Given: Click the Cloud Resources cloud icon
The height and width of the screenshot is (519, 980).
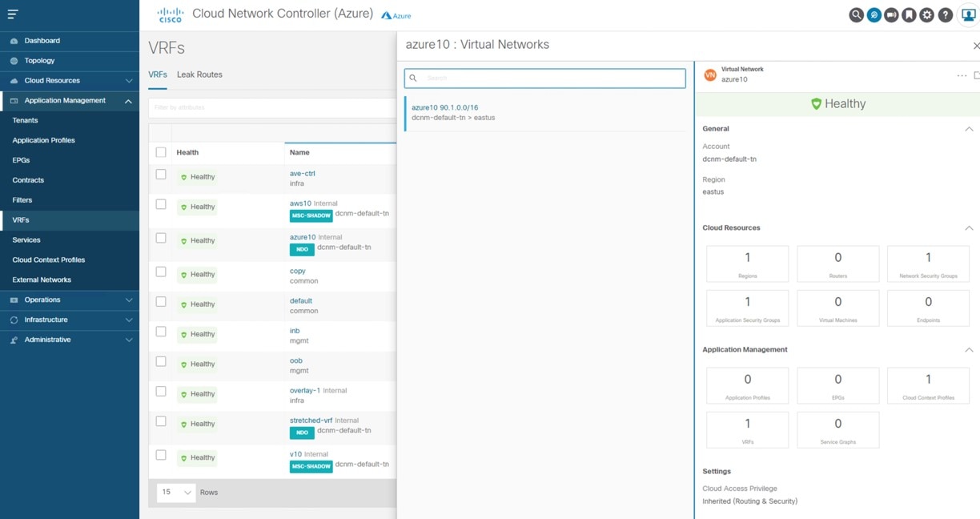Looking at the screenshot, I should pos(14,81).
